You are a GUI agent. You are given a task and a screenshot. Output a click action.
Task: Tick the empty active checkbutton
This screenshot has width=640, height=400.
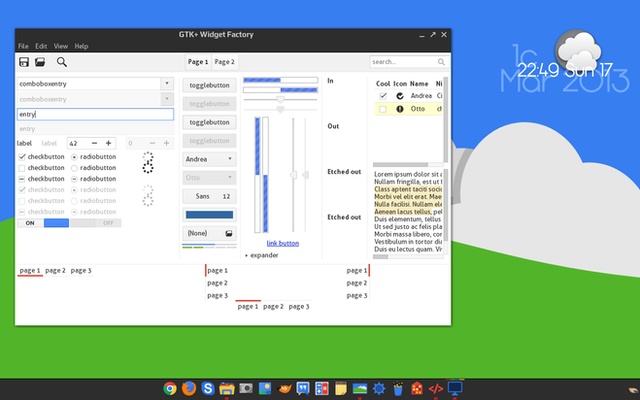22,168
